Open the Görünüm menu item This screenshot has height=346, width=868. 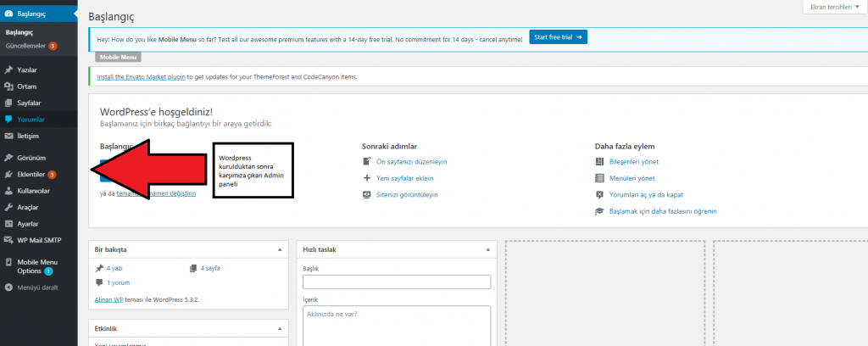pos(39,157)
